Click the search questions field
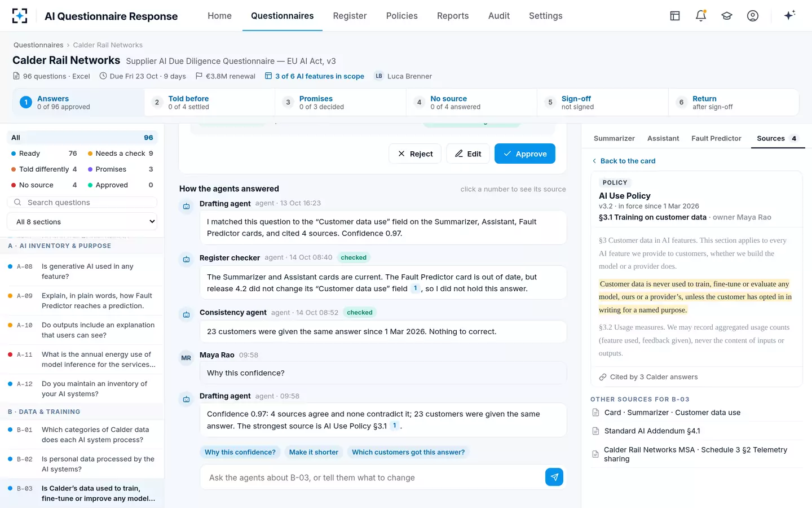Screen dimensions: 812x508 [x=82, y=202]
